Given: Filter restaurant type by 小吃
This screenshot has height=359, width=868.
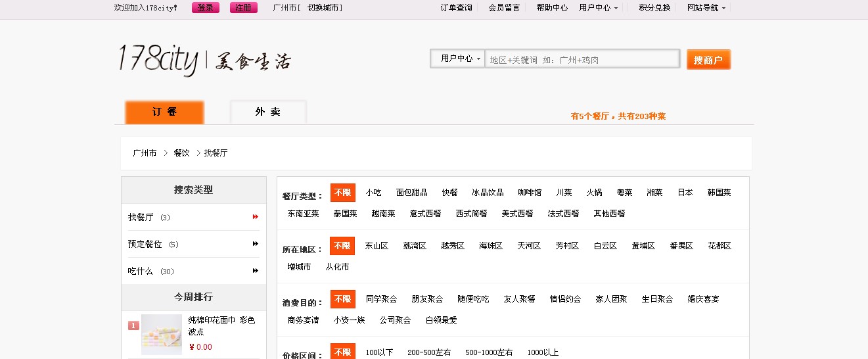Looking at the screenshot, I should (x=373, y=193).
